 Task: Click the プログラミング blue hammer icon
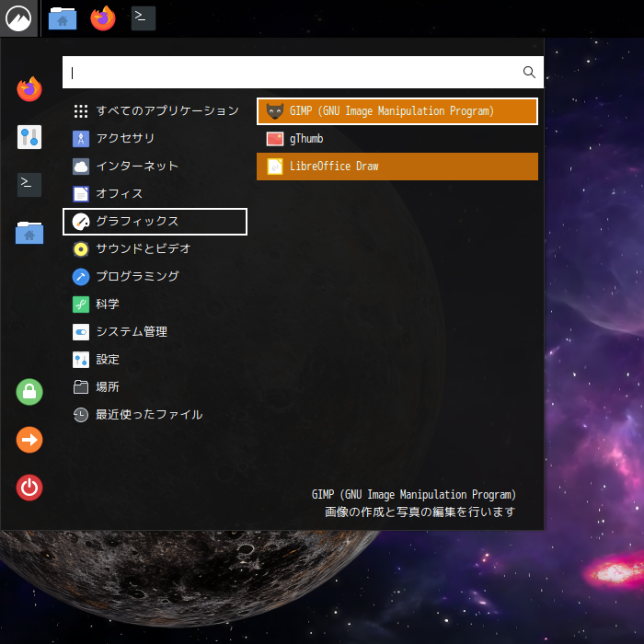coord(81,277)
